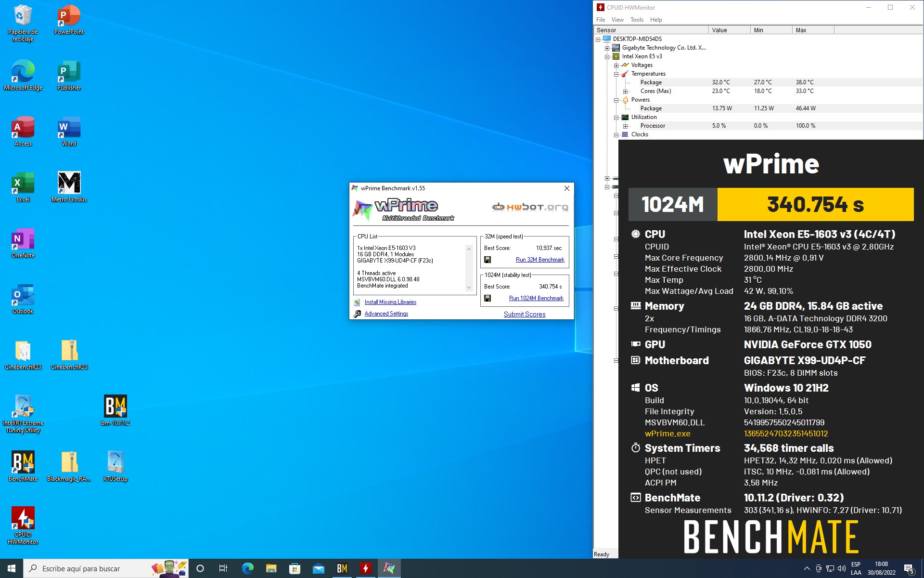Open the OneNote desktop shortcut
The height and width of the screenshot is (578, 924).
[23, 243]
